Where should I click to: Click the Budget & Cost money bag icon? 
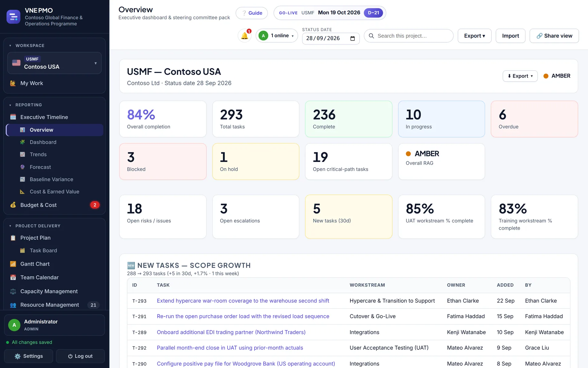tap(13, 205)
